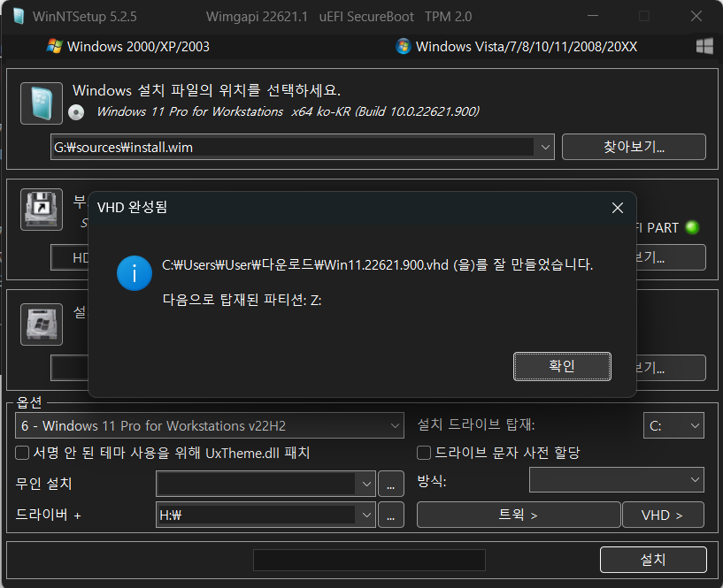This screenshot has height=588, width=723.
Task: Click the 'uEFI SecureBoot' title text
Action: point(366,17)
